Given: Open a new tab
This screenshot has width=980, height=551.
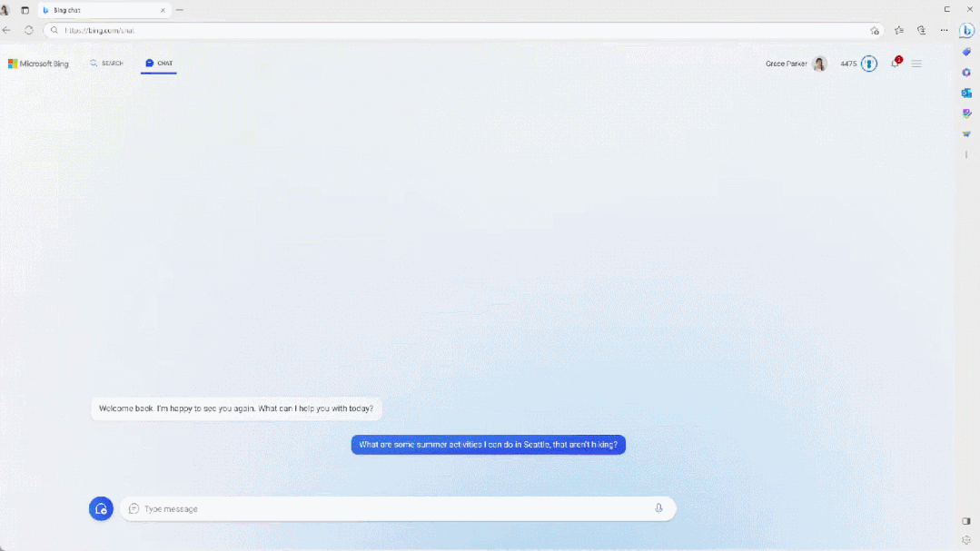Looking at the screenshot, I should [x=180, y=10].
